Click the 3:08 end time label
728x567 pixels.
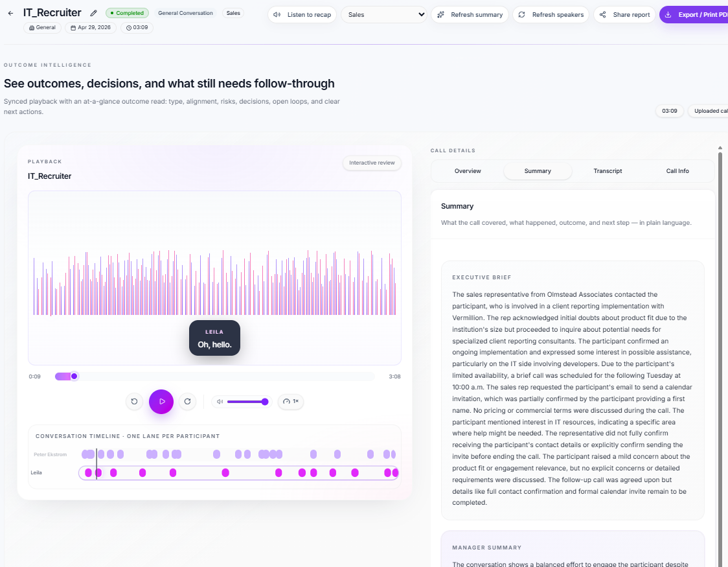[x=394, y=376]
